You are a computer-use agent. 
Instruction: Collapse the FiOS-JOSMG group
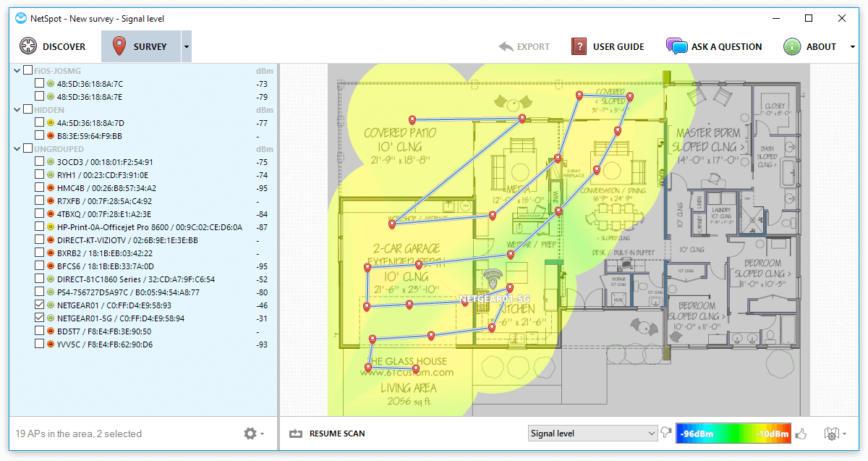point(17,71)
